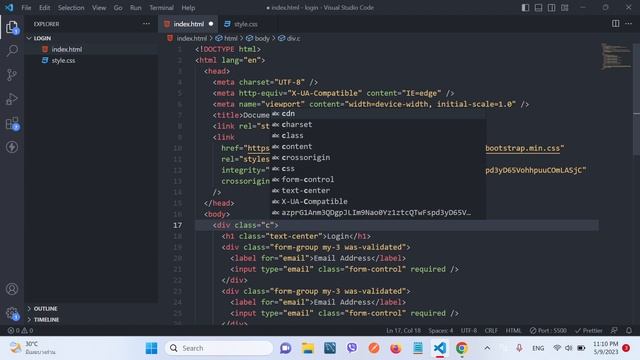Image resolution: width=640 pixels, height=360 pixels.
Task: Open the View menu
Action: click(x=99, y=8)
